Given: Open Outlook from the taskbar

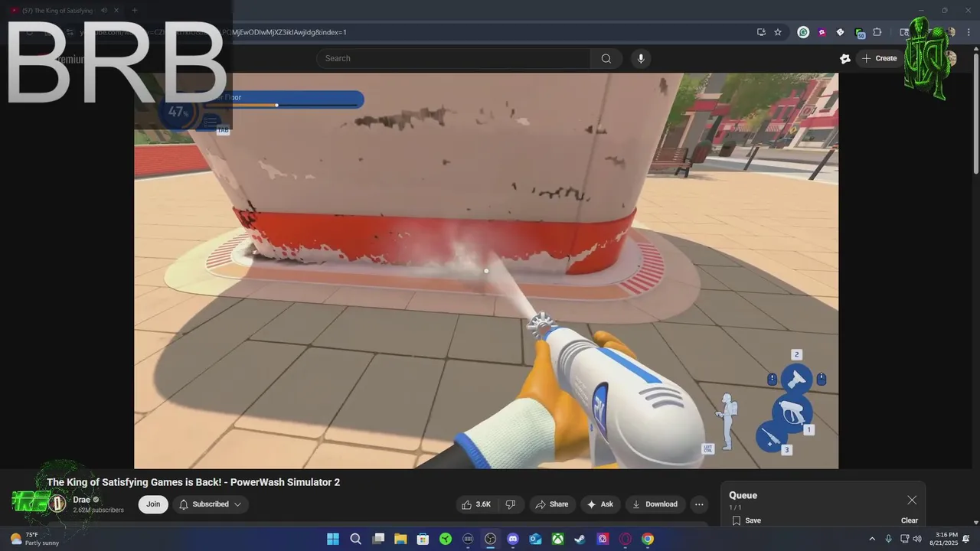Looking at the screenshot, I should [x=535, y=539].
